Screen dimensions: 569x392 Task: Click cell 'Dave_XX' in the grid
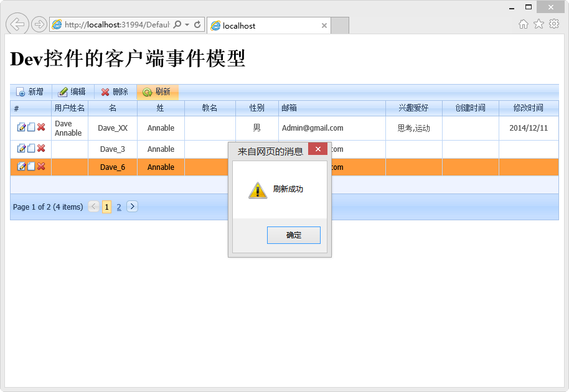point(113,128)
